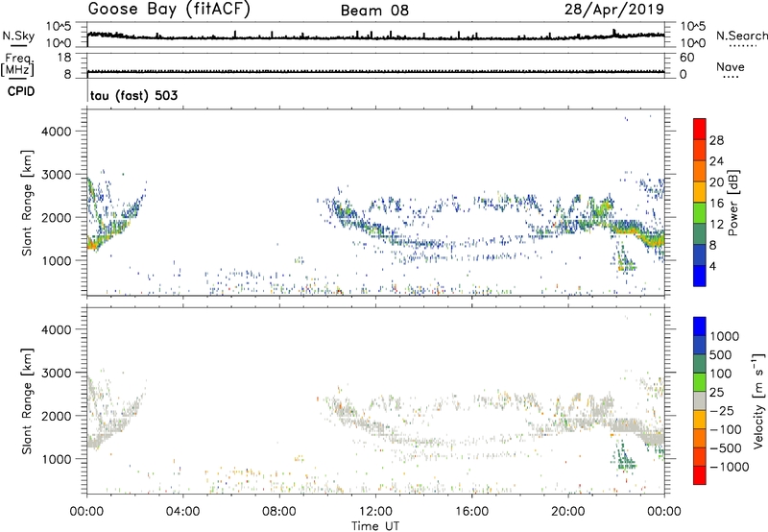Click the "60" Nave axis tick label

tap(686, 58)
